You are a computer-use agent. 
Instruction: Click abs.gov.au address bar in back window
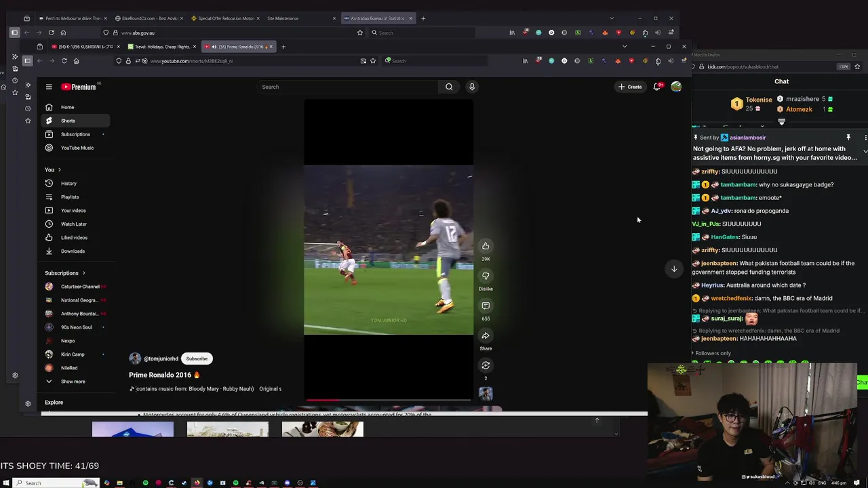(234, 33)
